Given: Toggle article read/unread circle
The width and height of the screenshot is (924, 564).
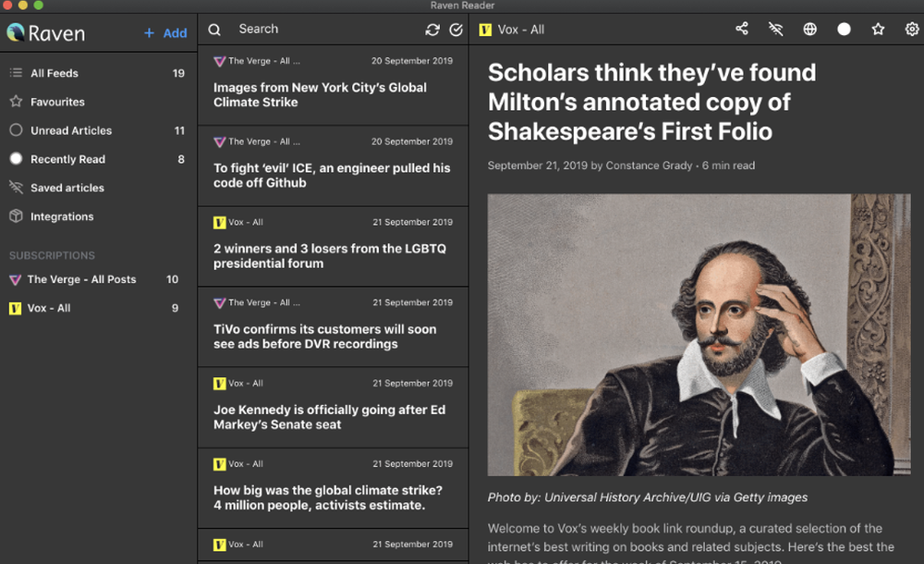Looking at the screenshot, I should 844,29.
